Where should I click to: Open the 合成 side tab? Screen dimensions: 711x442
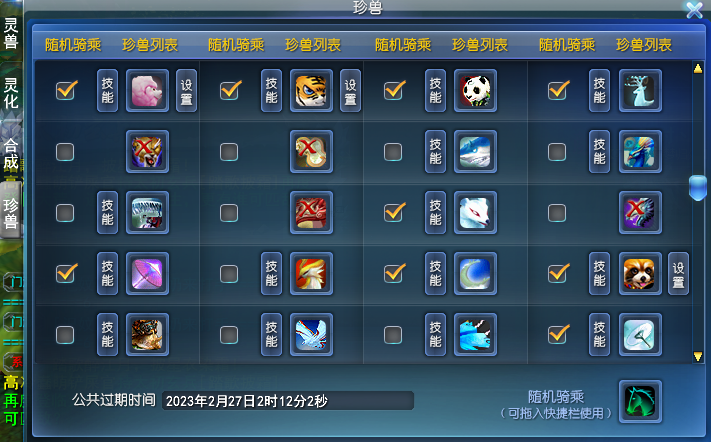pos(11,154)
